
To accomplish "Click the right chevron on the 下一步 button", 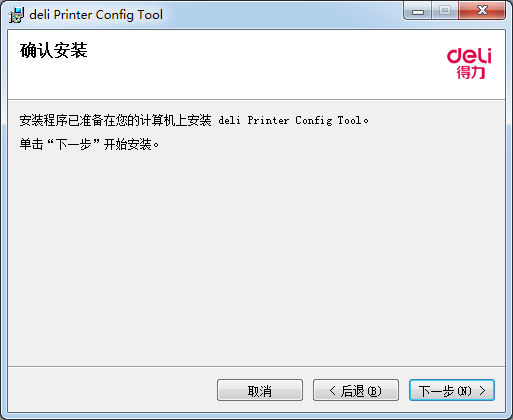I will point(482,390).
